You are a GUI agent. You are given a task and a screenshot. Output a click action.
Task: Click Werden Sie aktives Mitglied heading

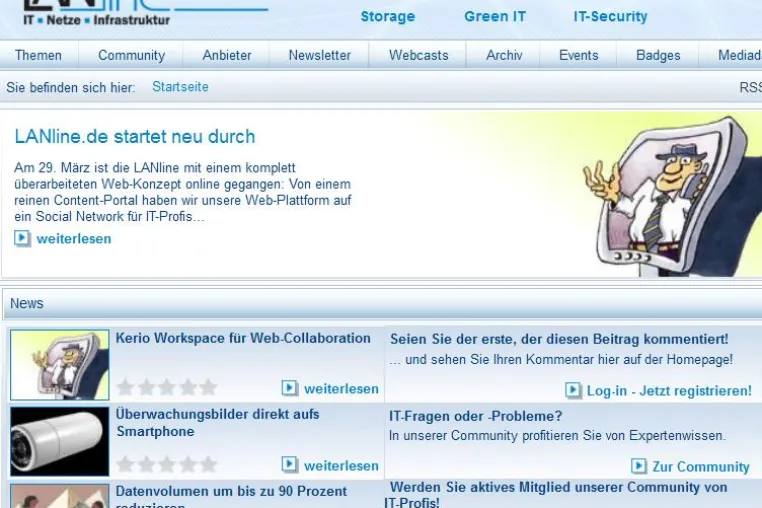tap(556, 495)
